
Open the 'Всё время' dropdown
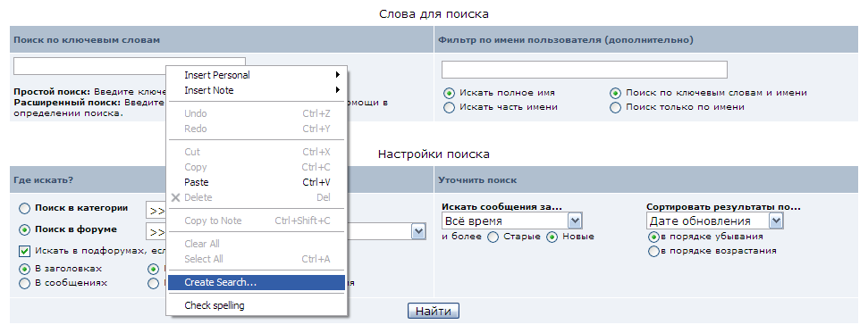pos(512,221)
